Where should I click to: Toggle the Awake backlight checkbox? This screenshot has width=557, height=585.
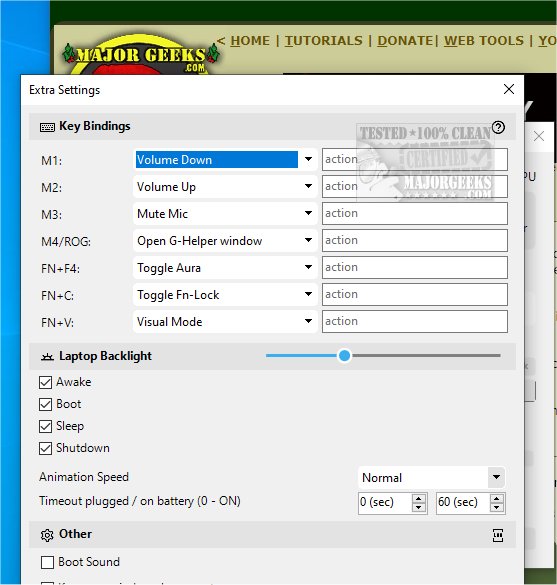(x=46, y=382)
